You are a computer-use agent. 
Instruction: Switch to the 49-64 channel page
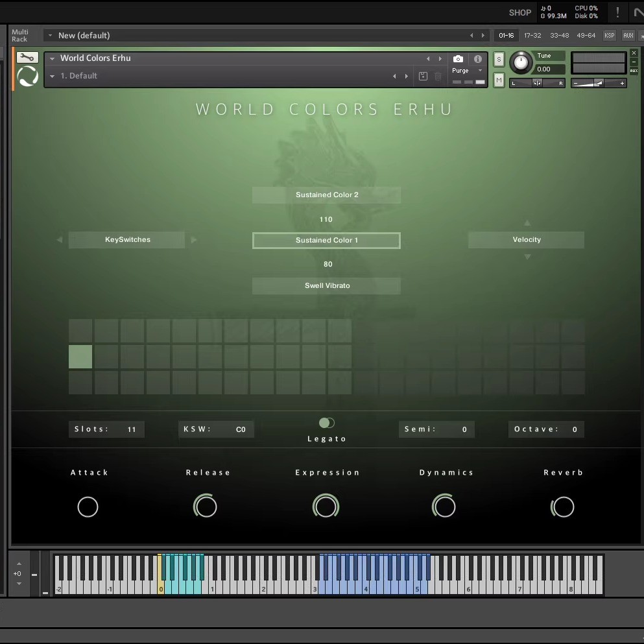(586, 36)
